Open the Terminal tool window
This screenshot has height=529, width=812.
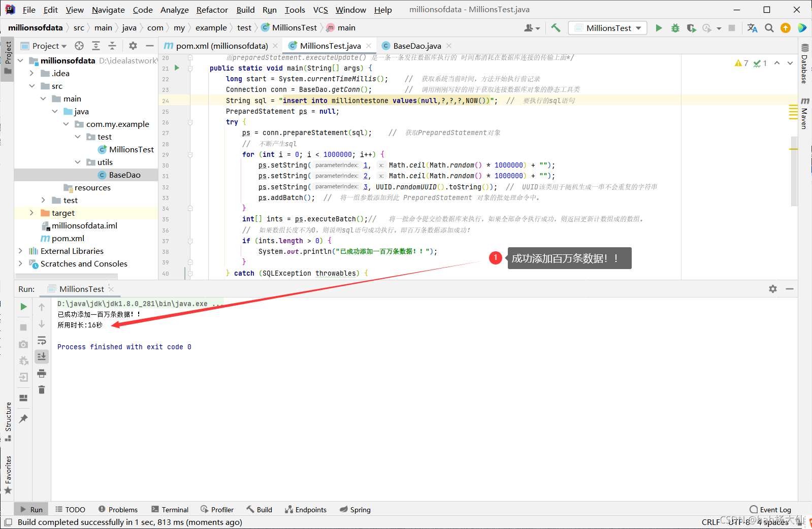coord(170,510)
